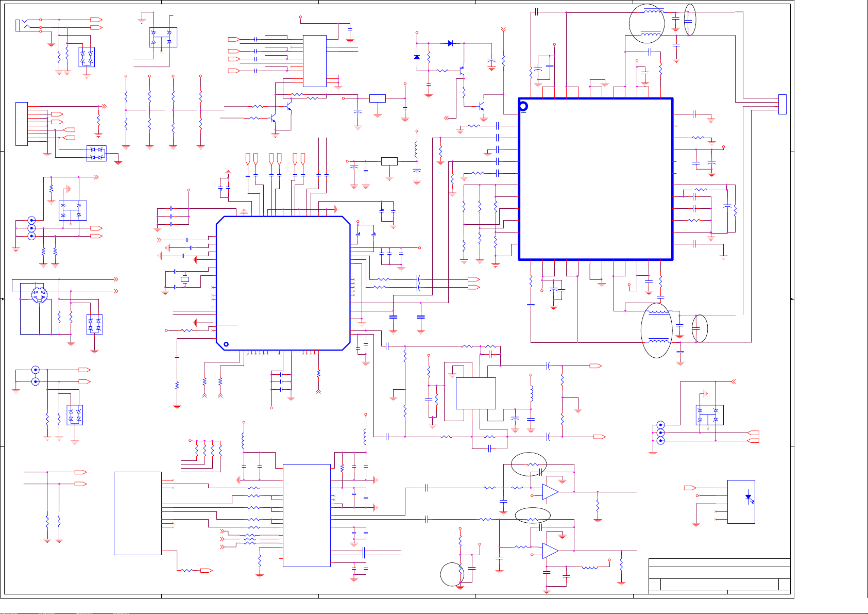Screen dimensions: 868x614
Task: Select the diode array box above the LED module
Action: pyautogui.click(x=709, y=415)
